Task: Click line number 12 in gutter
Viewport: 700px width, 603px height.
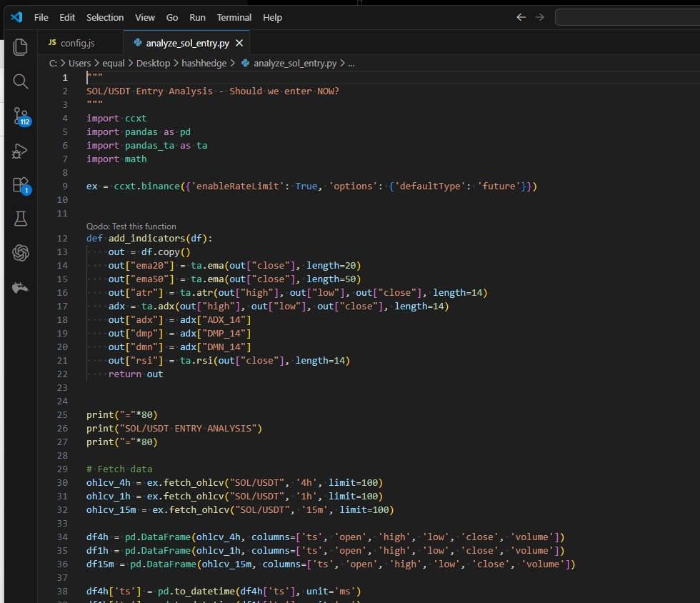Action: (x=63, y=238)
